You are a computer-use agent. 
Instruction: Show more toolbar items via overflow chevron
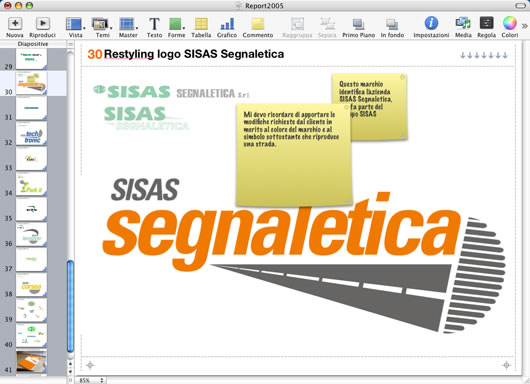[524, 26]
